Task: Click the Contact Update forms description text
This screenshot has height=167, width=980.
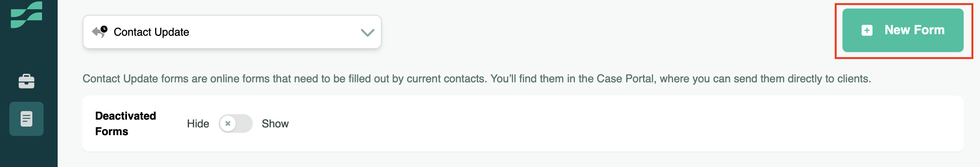Action: 273,79
